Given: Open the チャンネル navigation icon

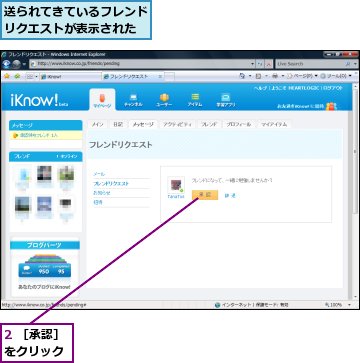Looking at the screenshot, I should click(133, 100).
